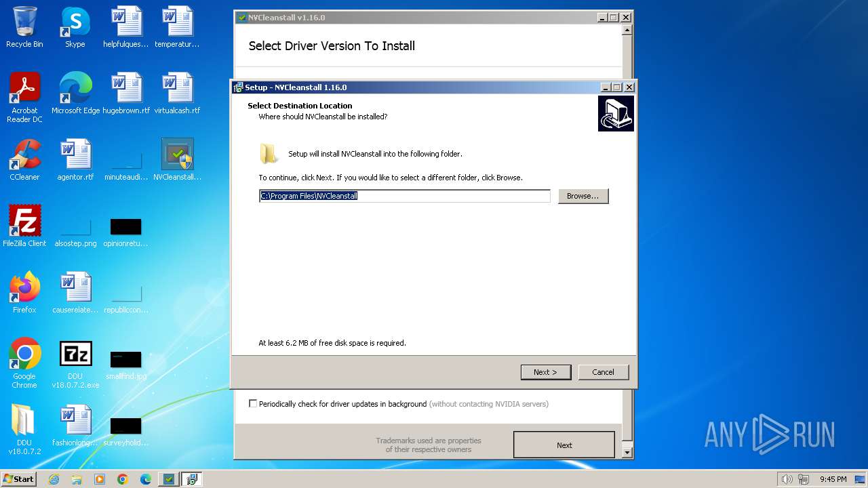Cancel the NVCleanstall setup
This screenshot has height=488, width=868.
[x=603, y=372]
